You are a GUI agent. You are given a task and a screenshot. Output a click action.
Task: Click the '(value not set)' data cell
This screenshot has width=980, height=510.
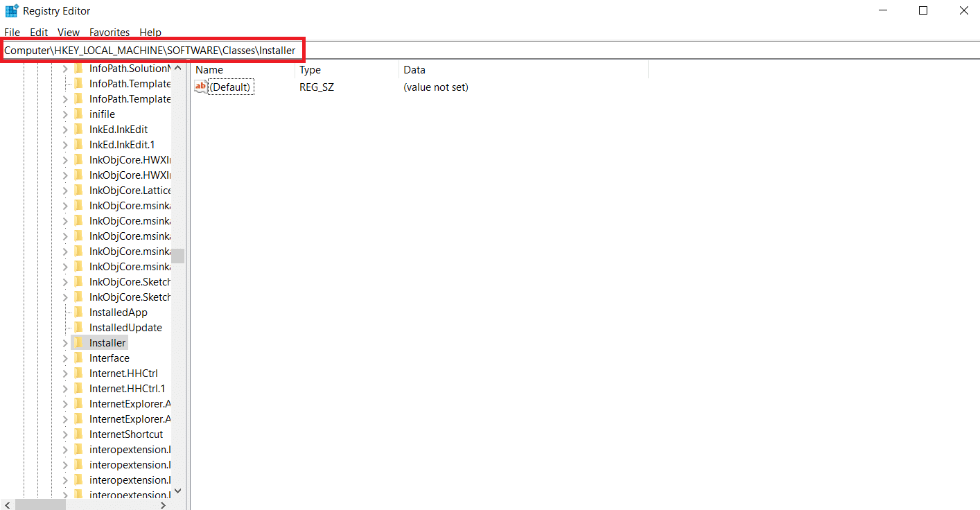436,87
